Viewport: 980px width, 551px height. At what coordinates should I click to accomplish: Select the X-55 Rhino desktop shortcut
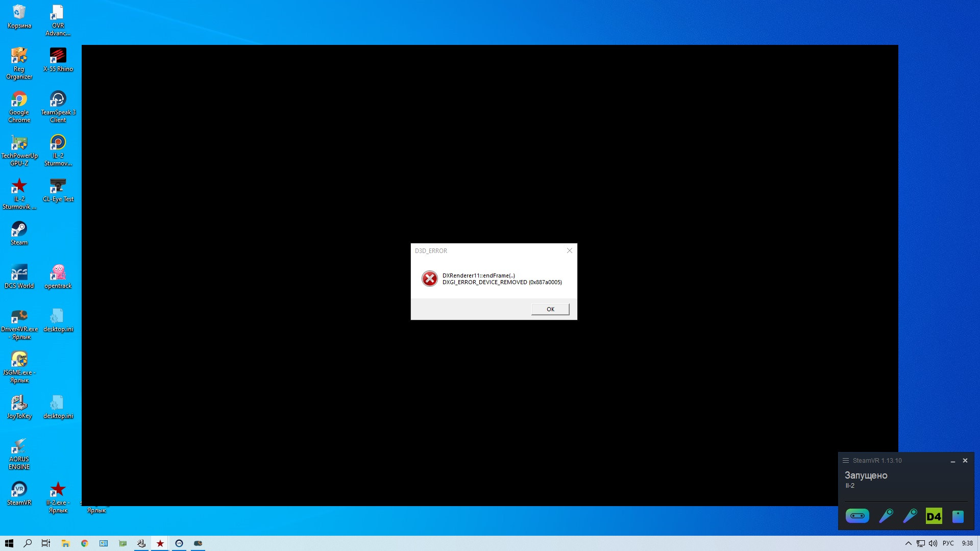pyautogui.click(x=58, y=60)
